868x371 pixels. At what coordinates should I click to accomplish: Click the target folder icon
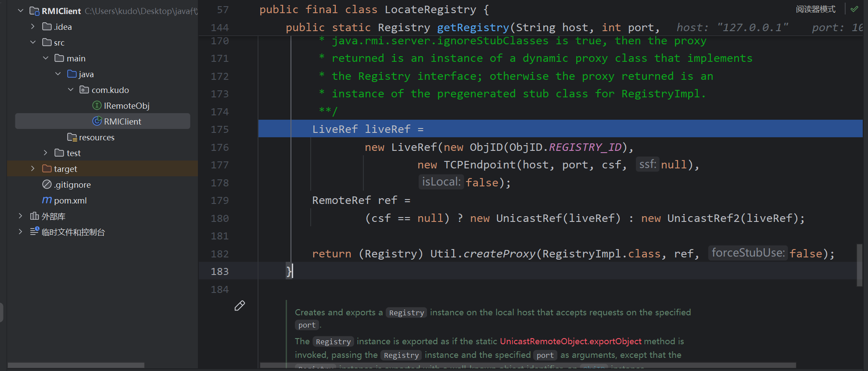[47, 169]
